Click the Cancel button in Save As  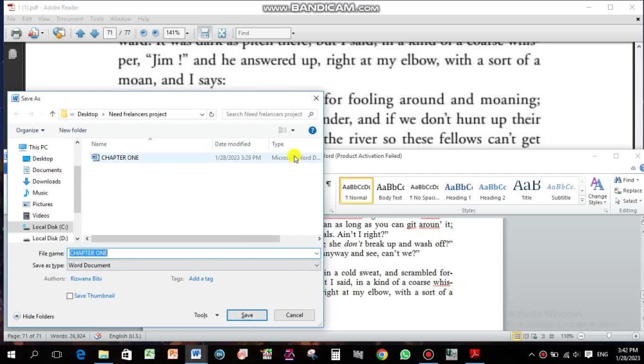[294, 315]
